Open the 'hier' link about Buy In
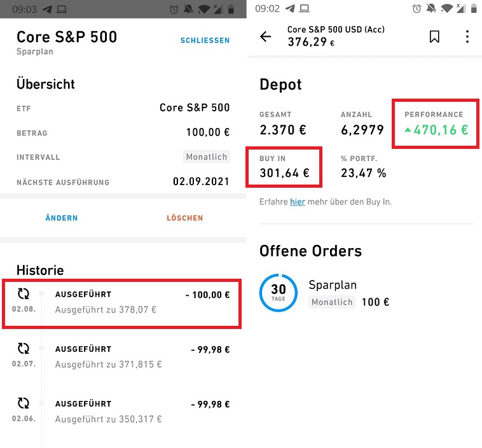 [298, 202]
